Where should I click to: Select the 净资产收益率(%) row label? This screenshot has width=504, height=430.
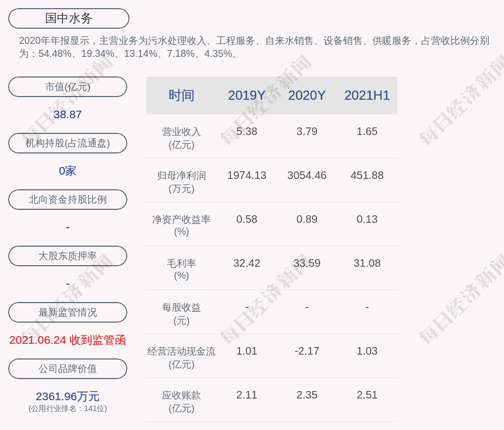tap(182, 226)
